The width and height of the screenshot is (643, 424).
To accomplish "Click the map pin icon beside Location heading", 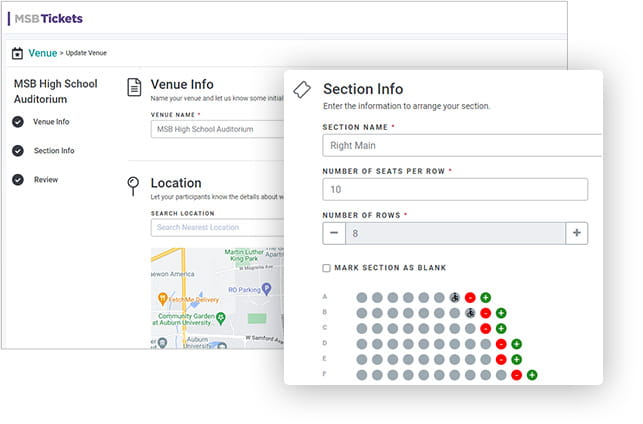I will 133,186.
